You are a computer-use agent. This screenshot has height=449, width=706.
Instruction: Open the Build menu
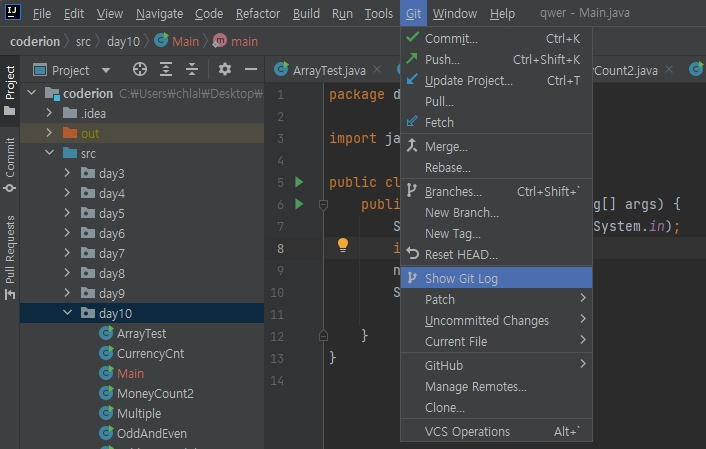point(306,14)
